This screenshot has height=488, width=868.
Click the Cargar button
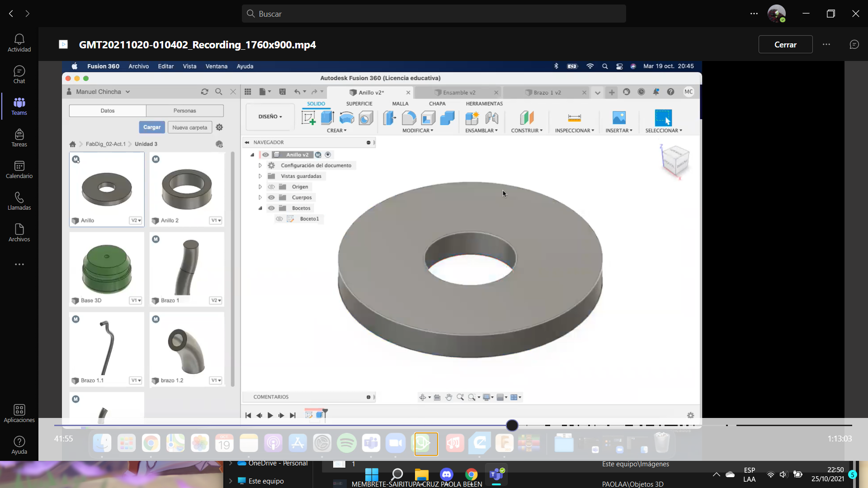point(151,127)
